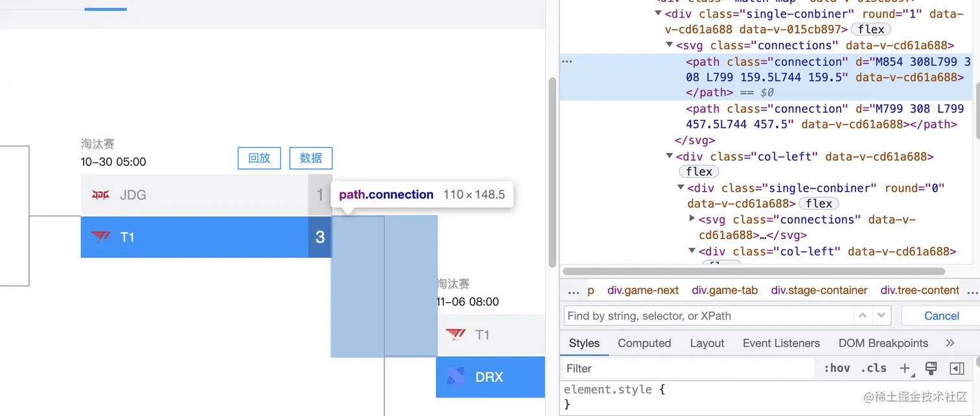Viewport: 980px width, 416px height.
Task: Expand the collapsed svg connections node
Action: [693, 219]
